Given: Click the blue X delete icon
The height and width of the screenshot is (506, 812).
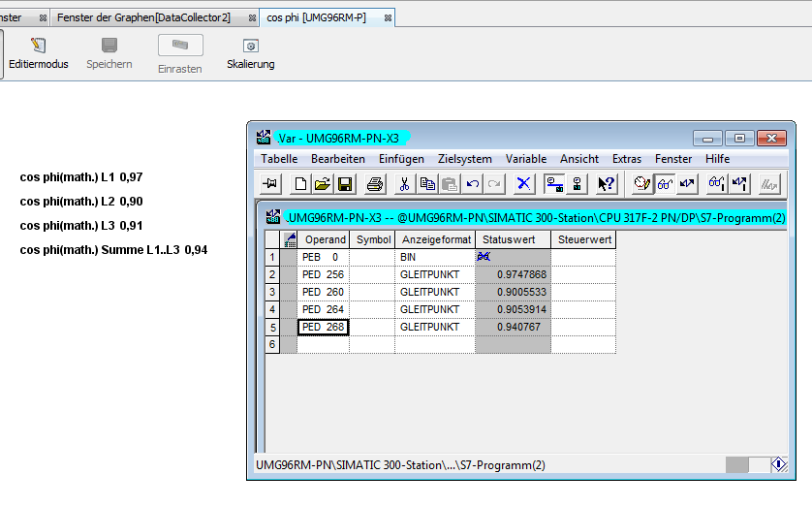Looking at the screenshot, I should [x=523, y=183].
